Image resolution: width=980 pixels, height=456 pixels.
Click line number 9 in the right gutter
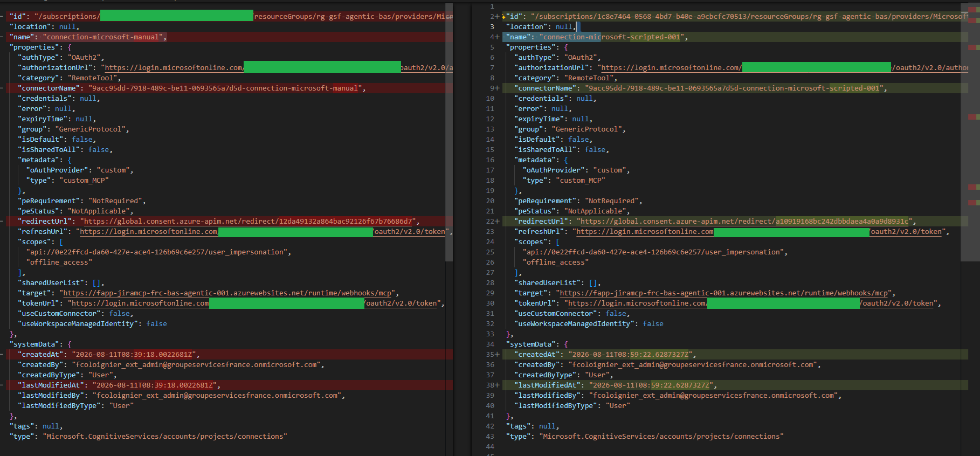pos(492,88)
